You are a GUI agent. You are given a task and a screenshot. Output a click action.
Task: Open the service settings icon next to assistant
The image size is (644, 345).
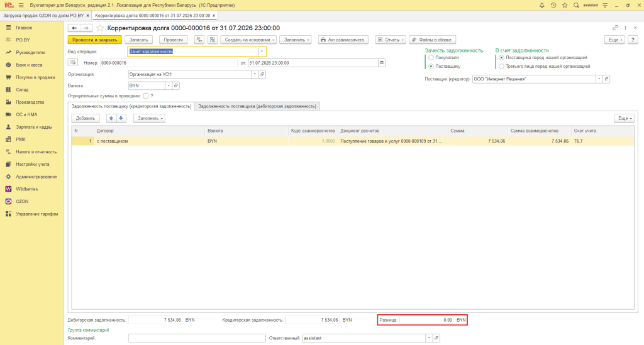(x=605, y=5)
